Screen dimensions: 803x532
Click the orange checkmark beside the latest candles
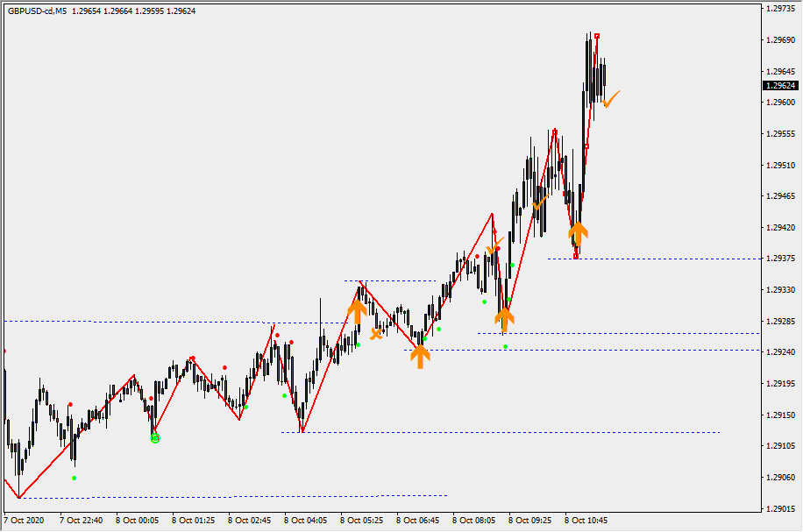click(611, 98)
